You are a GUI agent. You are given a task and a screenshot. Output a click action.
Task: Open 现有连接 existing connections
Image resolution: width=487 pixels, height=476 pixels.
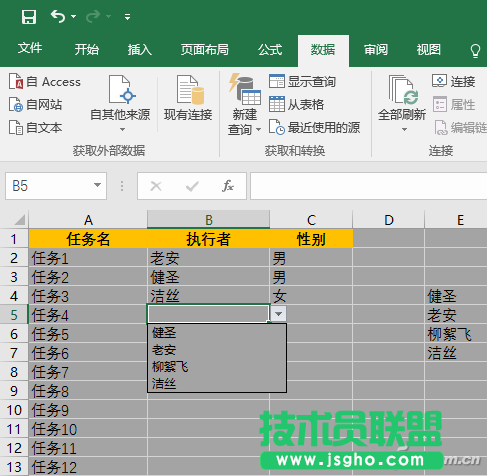[x=188, y=98]
